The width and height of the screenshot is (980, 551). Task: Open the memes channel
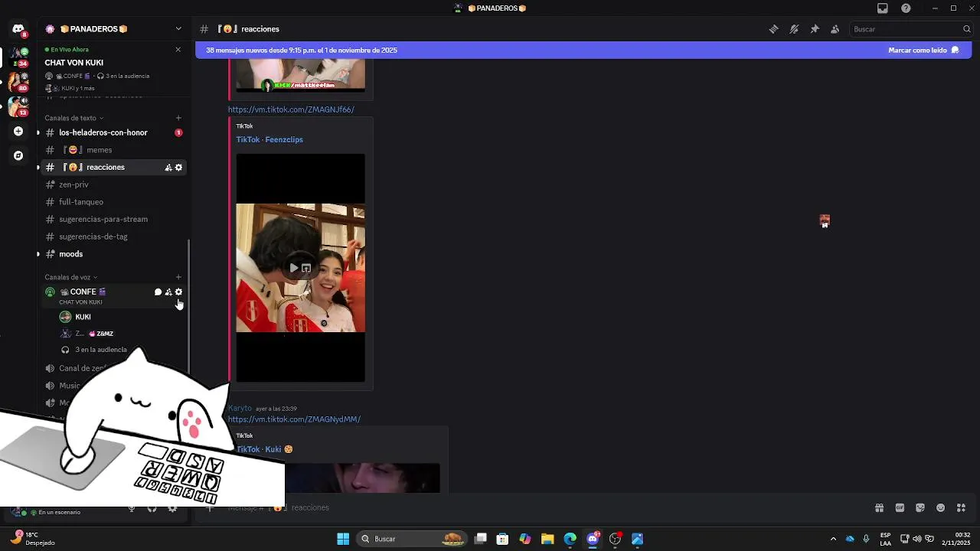(x=114, y=150)
